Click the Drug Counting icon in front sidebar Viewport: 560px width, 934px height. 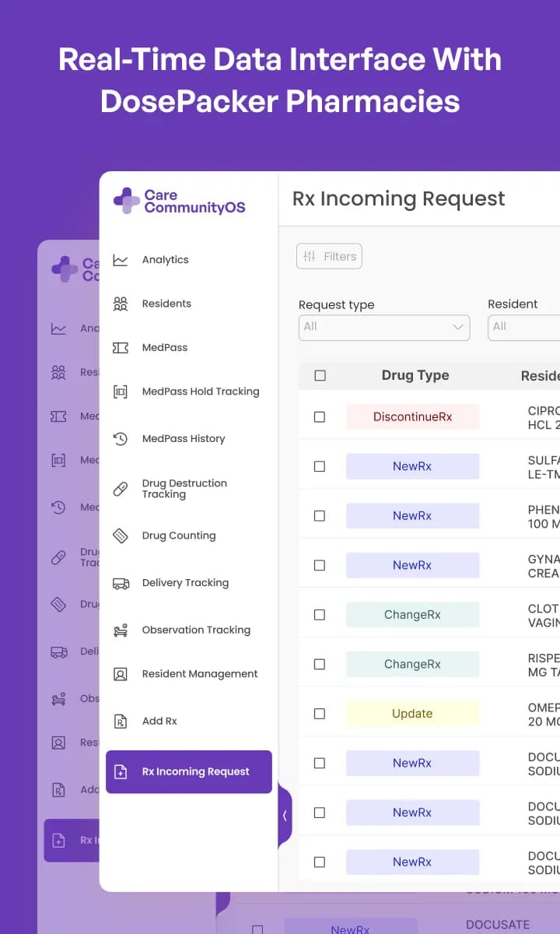coord(121,535)
